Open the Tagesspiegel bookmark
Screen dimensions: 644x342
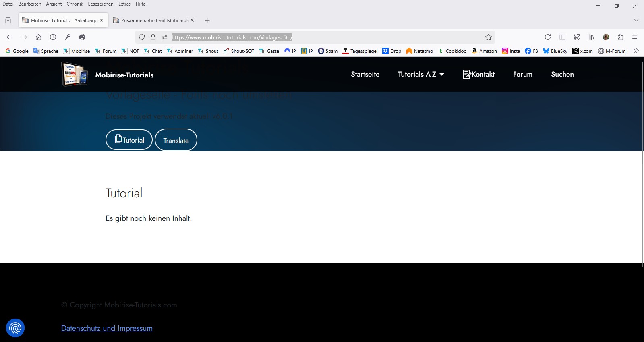(360, 51)
